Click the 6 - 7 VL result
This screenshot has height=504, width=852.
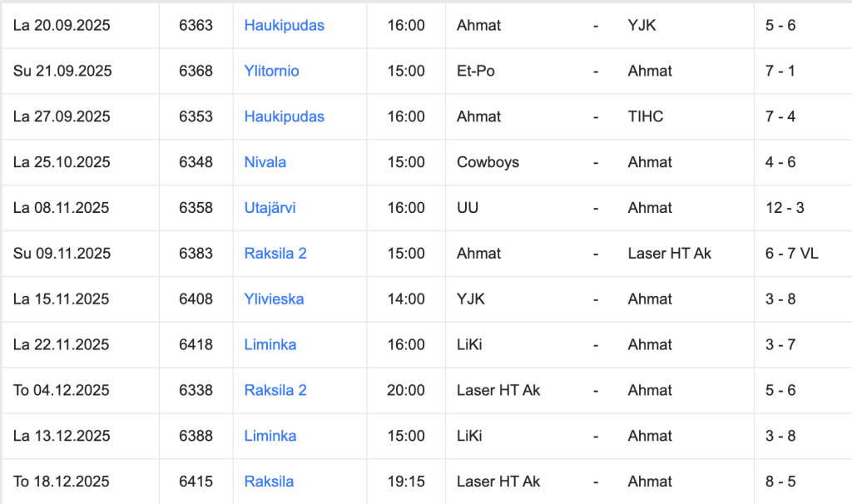791,254
